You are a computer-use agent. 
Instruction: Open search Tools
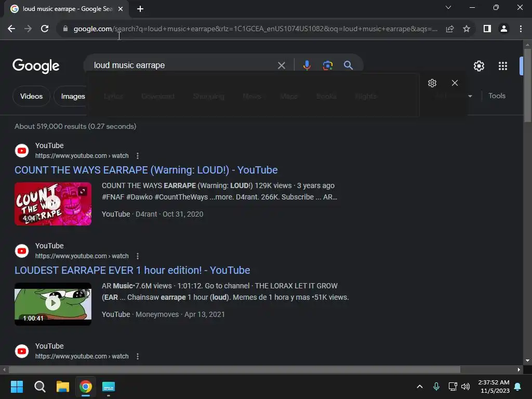tap(497, 96)
